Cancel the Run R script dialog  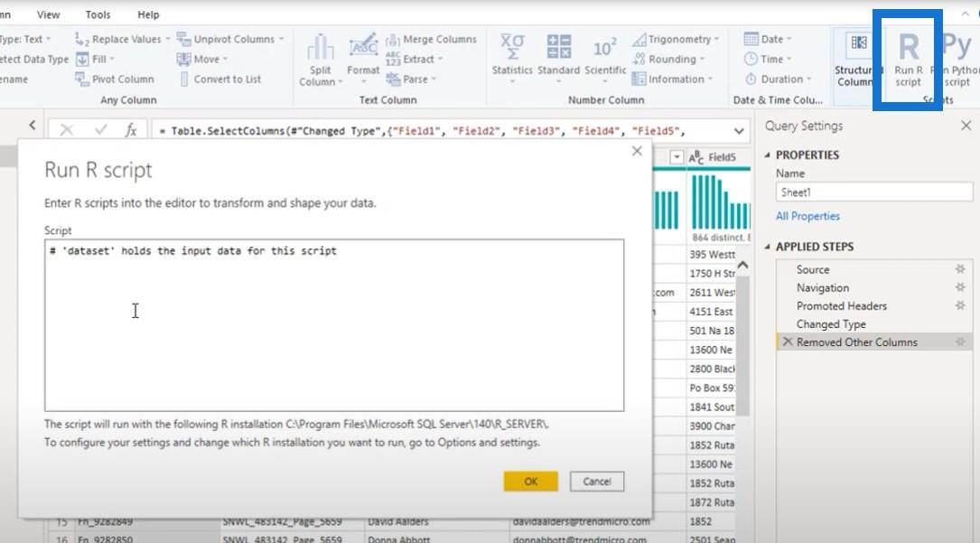coord(596,482)
